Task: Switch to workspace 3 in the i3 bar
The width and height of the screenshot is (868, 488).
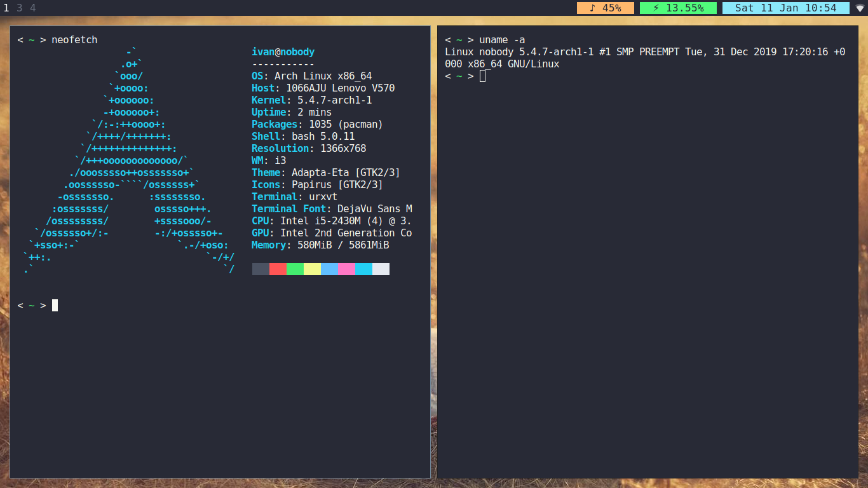Action: point(20,8)
